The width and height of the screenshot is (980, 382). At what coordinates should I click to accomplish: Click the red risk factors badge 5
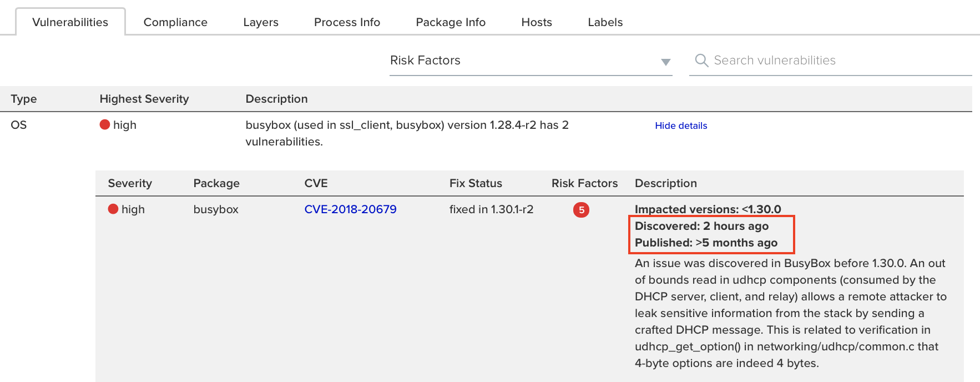pos(581,210)
